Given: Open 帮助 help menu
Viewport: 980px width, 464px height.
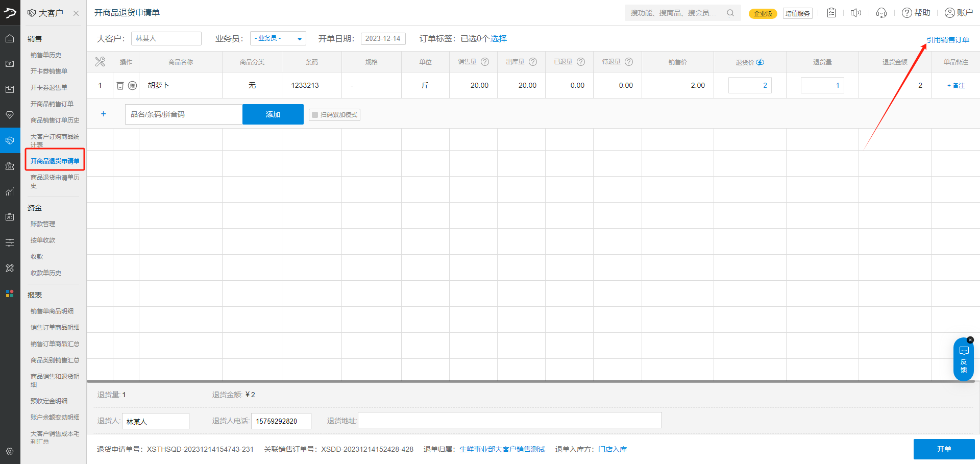Looking at the screenshot, I should tap(916, 13).
